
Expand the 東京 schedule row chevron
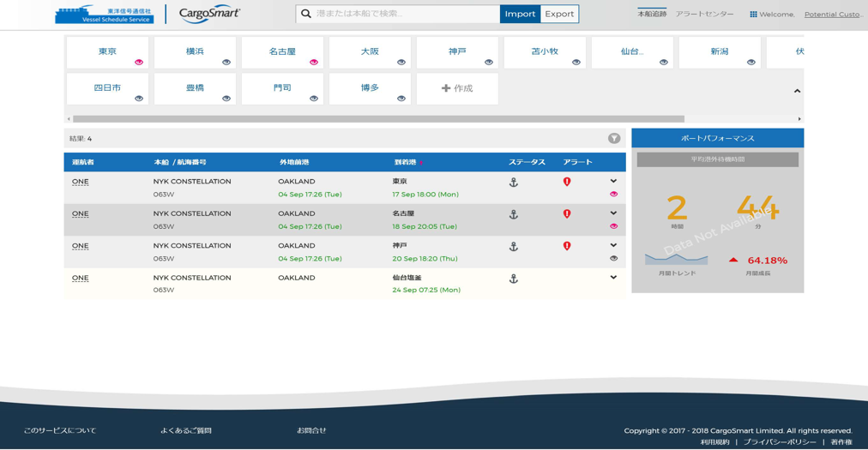(x=613, y=181)
